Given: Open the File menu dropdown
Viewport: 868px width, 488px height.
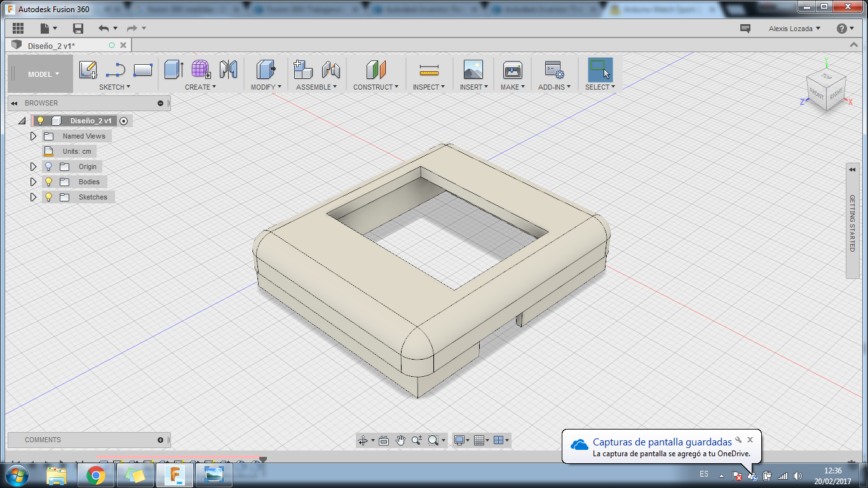Looking at the screenshot, I should click(48, 29).
